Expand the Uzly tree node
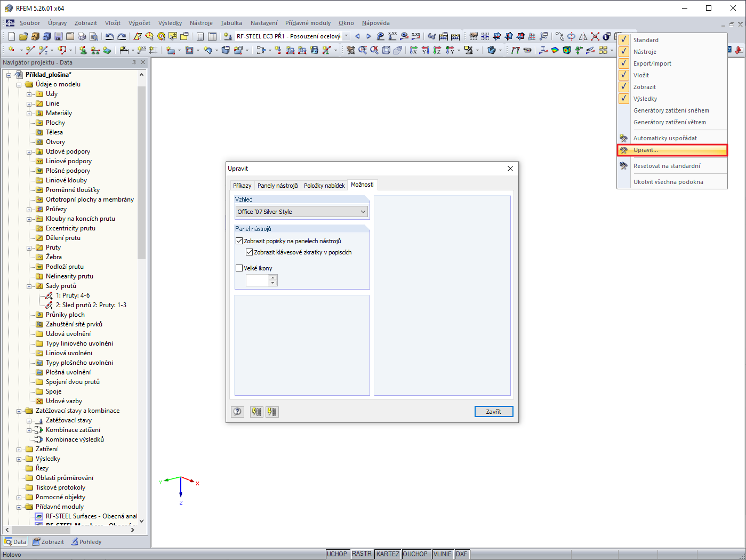The width and height of the screenshot is (746, 560). click(x=29, y=94)
